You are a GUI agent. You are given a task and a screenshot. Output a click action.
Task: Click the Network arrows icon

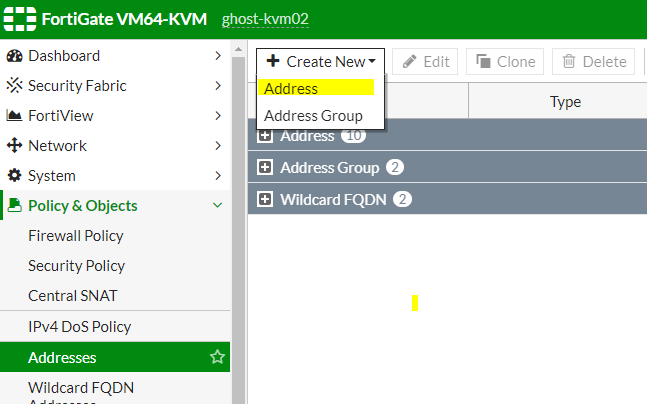click(x=15, y=146)
